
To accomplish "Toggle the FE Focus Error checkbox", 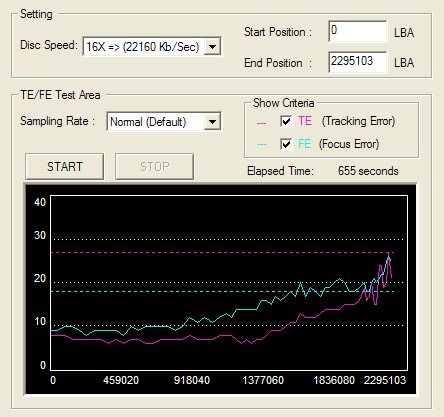I will click(286, 144).
